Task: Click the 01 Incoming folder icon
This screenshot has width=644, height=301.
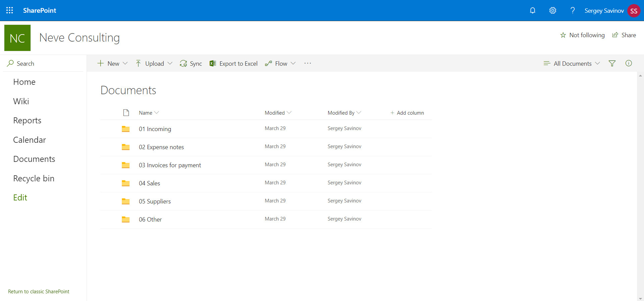Action: pos(126,129)
